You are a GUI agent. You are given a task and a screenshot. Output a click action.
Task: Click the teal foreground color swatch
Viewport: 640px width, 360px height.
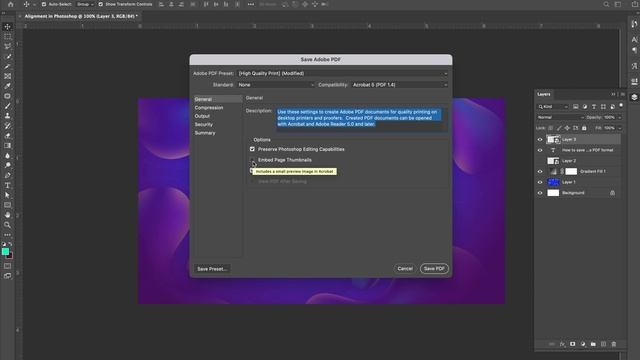5,251
